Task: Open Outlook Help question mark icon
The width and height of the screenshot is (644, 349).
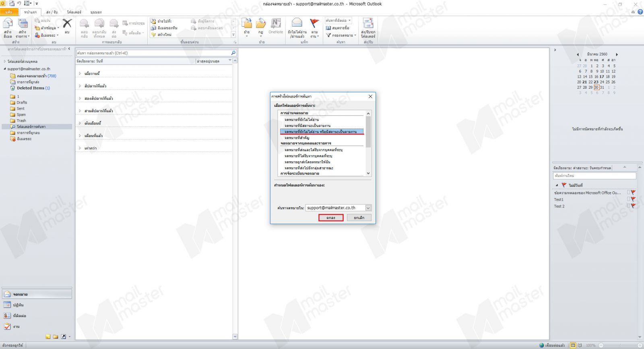Action: point(640,12)
